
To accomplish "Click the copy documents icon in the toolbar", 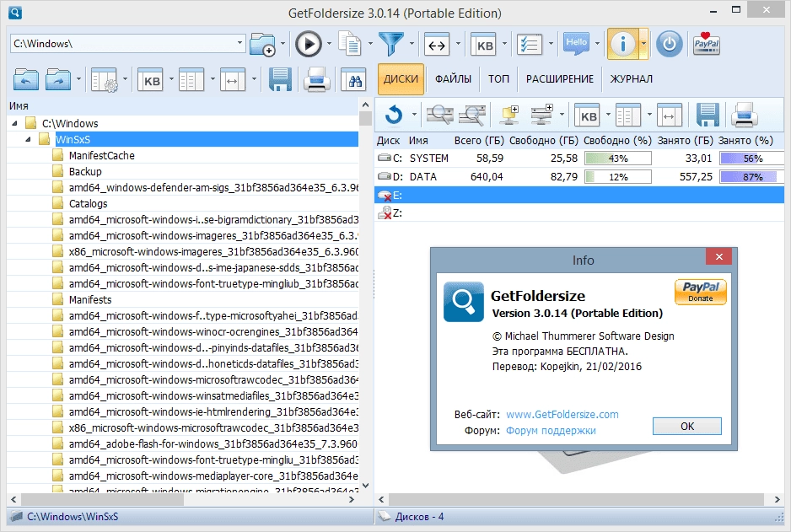I will click(350, 45).
